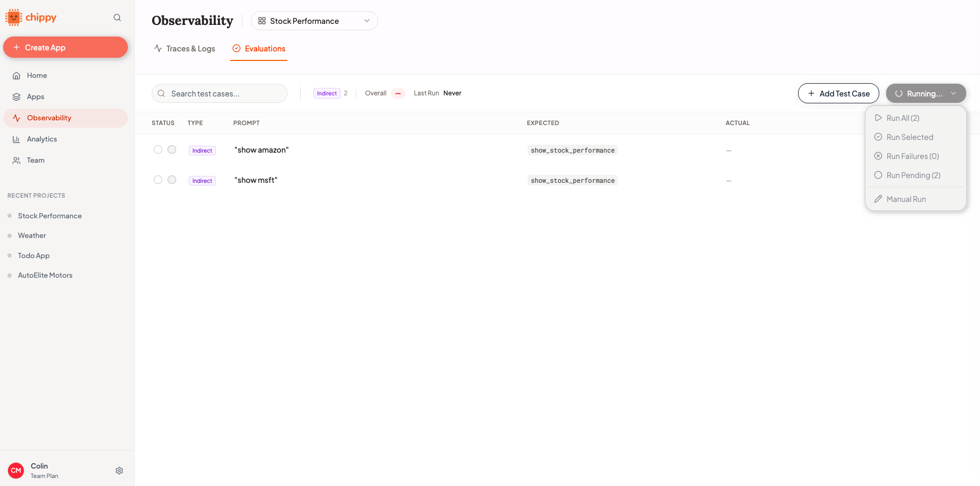Tick the first circle checkbox of show amazon row
The image size is (980, 486).
[158, 149]
